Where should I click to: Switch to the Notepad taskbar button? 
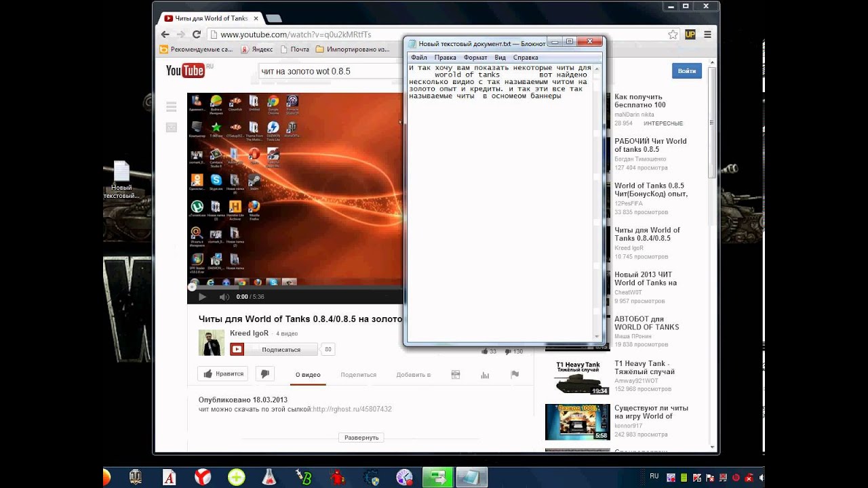pyautogui.click(x=471, y=477)
